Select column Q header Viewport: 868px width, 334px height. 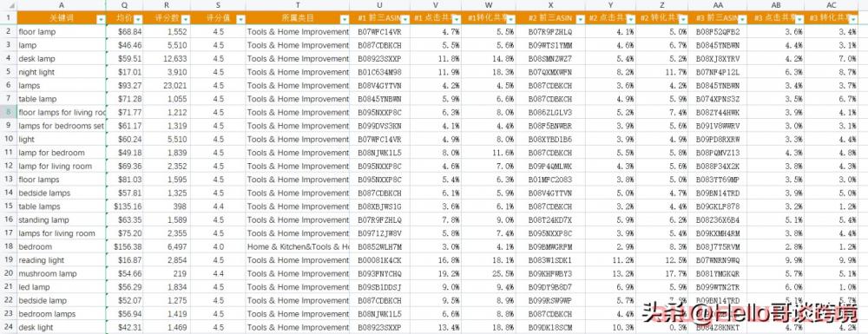click(124, 5)
